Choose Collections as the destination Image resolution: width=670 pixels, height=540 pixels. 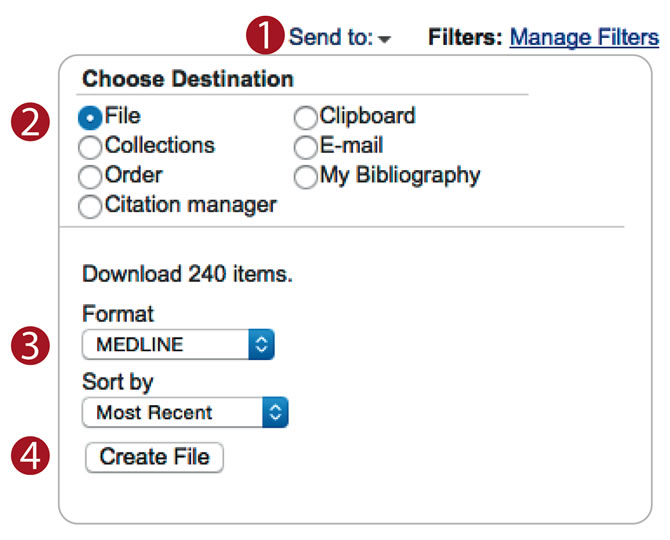[90, 147]
